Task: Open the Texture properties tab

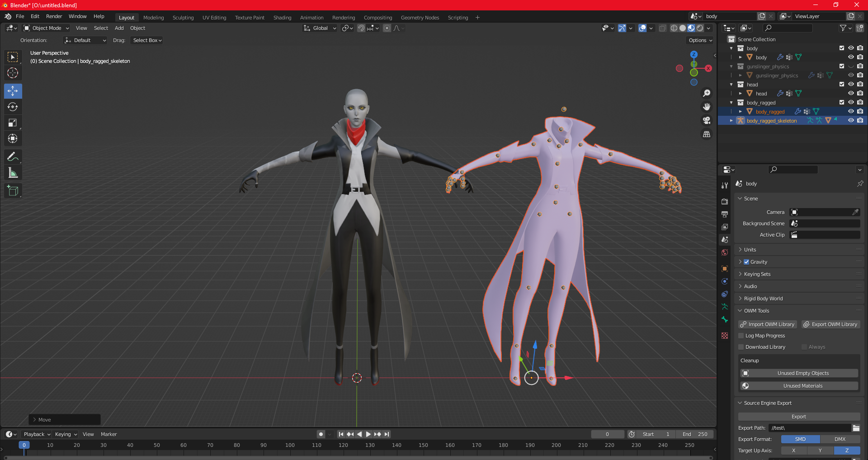Action: click(725, 336)
